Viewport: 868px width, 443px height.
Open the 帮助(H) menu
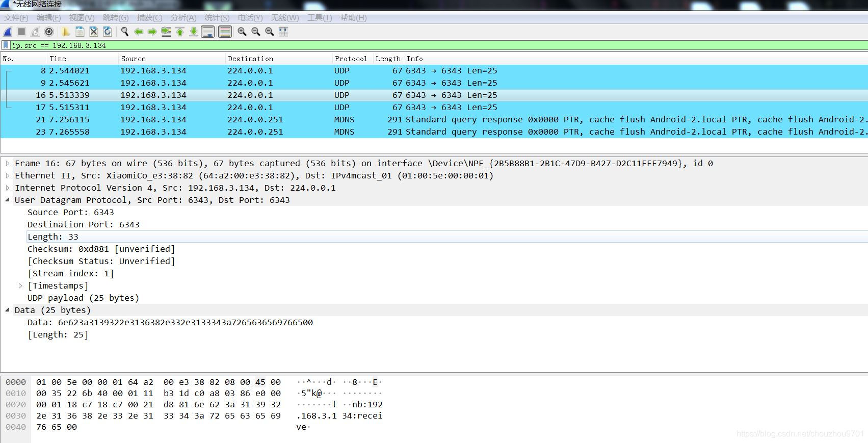click(353, 18)
